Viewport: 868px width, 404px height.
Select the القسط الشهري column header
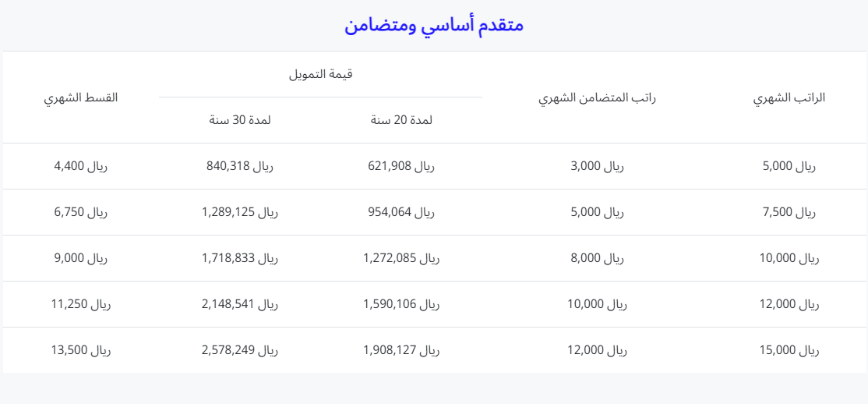coord(81,97)
